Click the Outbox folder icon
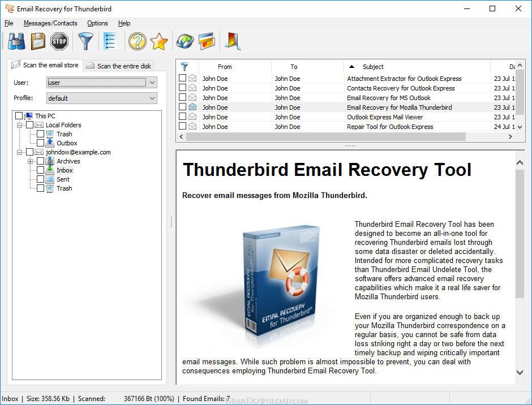This screenshot has height=405, width=532. click(50, 143)
